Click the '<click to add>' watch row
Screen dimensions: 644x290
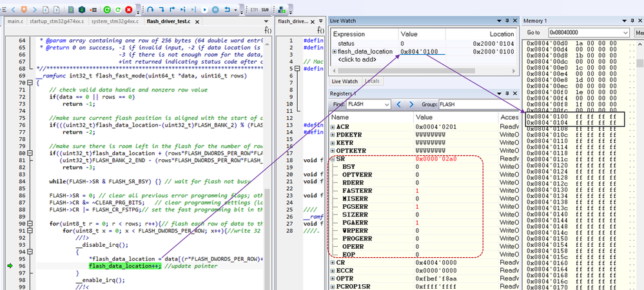[359, 60]
